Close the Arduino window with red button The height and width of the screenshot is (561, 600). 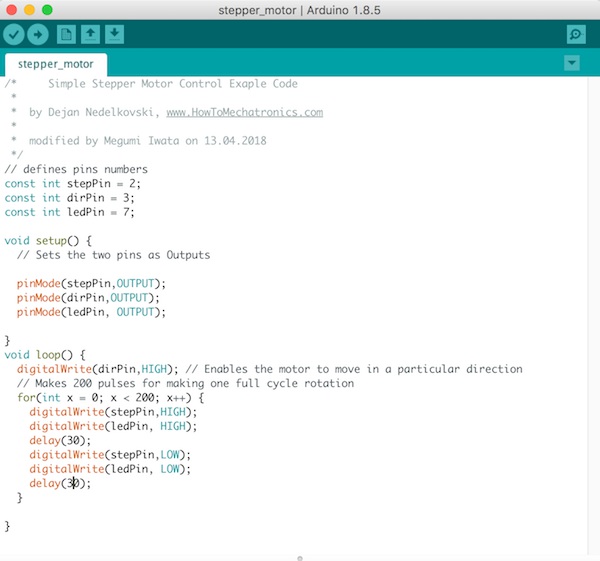point(11,10)
